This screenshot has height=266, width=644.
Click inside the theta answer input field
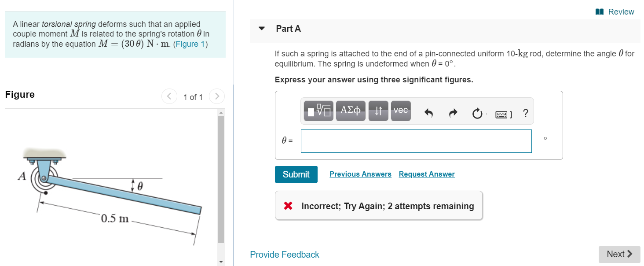pos(416,141)
